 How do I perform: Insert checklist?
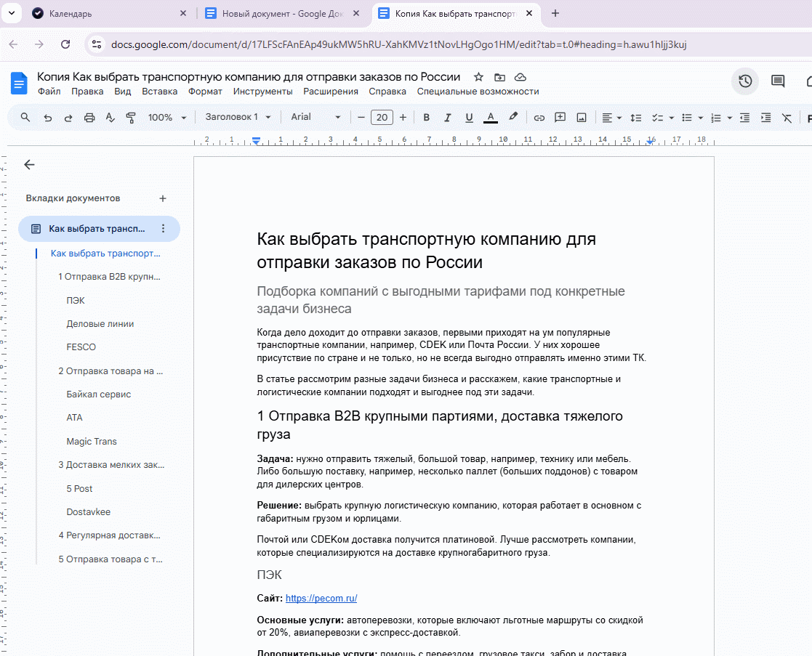pos(657,118)
